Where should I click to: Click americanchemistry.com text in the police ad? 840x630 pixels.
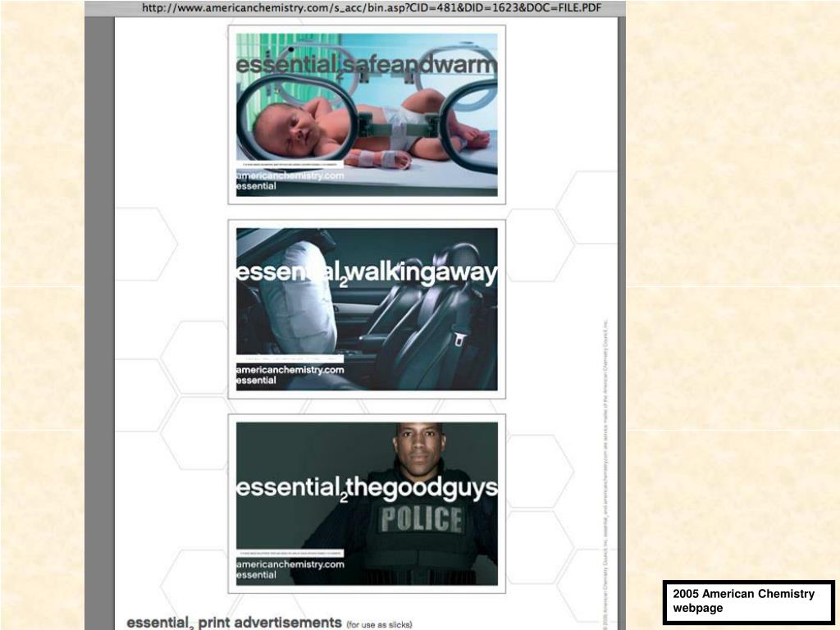[290, 564]
